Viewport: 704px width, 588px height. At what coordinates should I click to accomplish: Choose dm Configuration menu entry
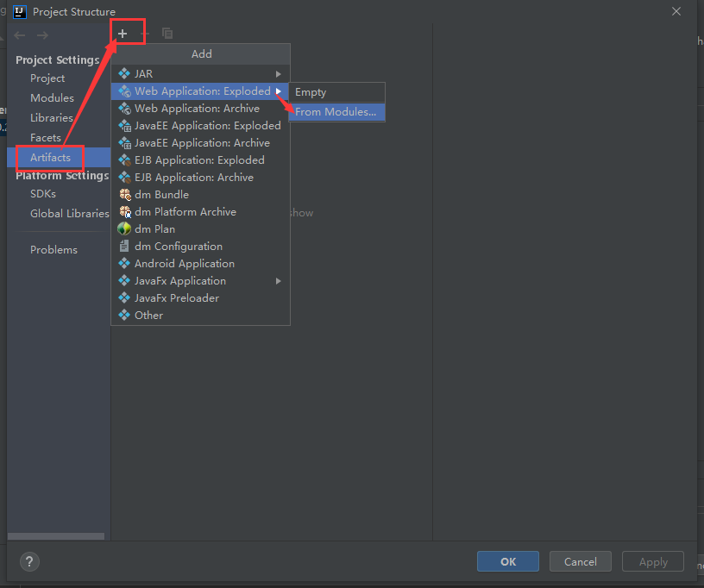(200, 247)
